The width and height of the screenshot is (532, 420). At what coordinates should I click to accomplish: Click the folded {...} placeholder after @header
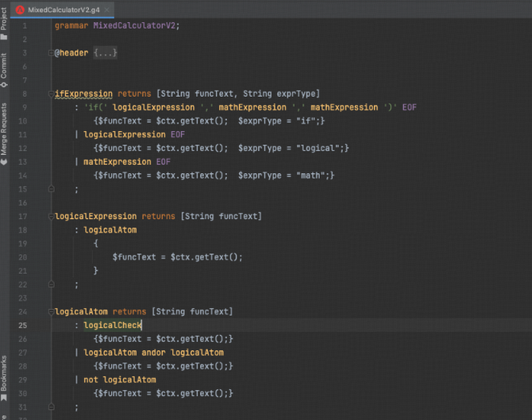[x=105, y=52]
